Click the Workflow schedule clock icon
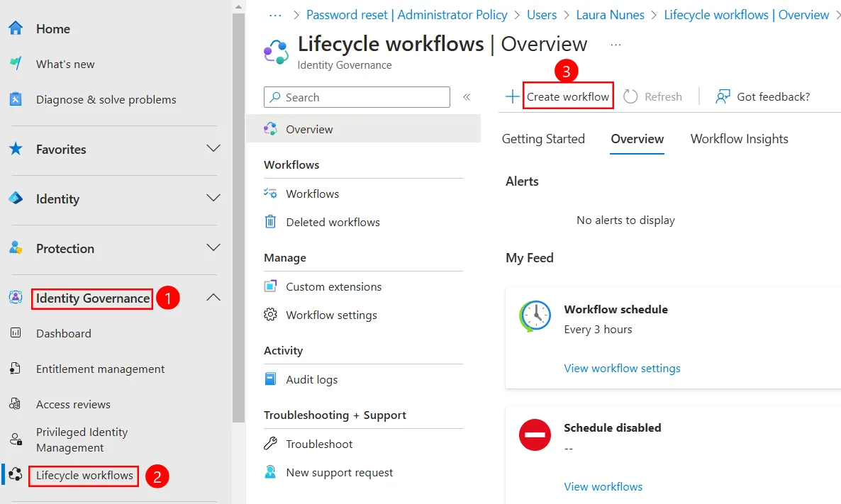 535,316
